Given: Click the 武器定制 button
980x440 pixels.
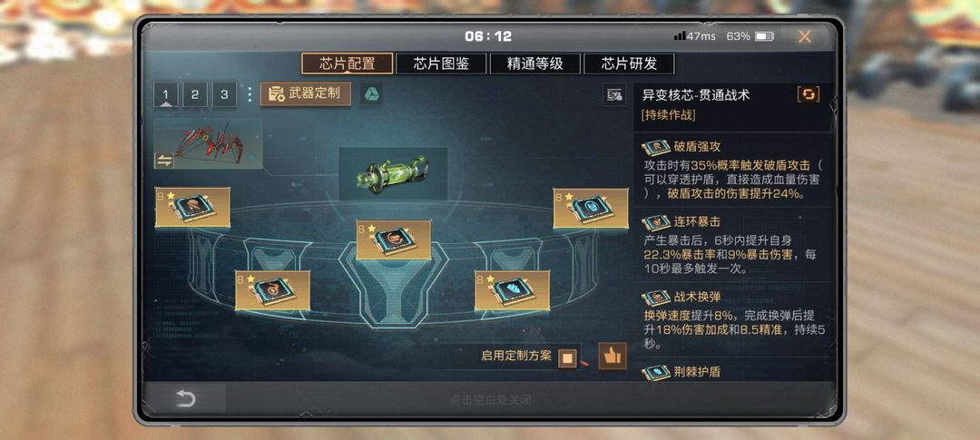Looking at the screenshot, I should [306, 94].
